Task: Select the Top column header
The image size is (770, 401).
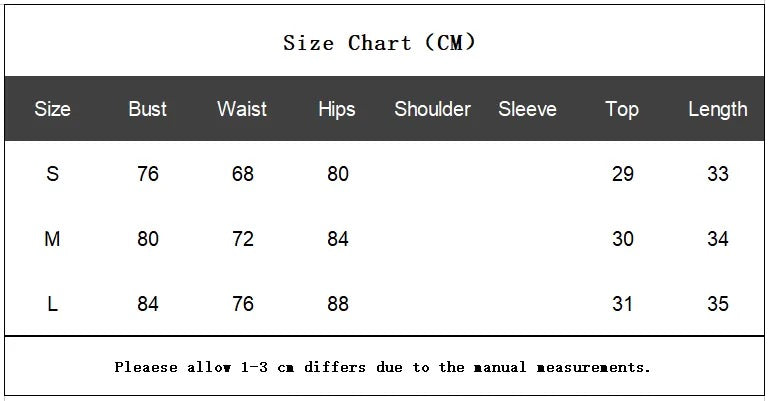Action: click(622, 109)
